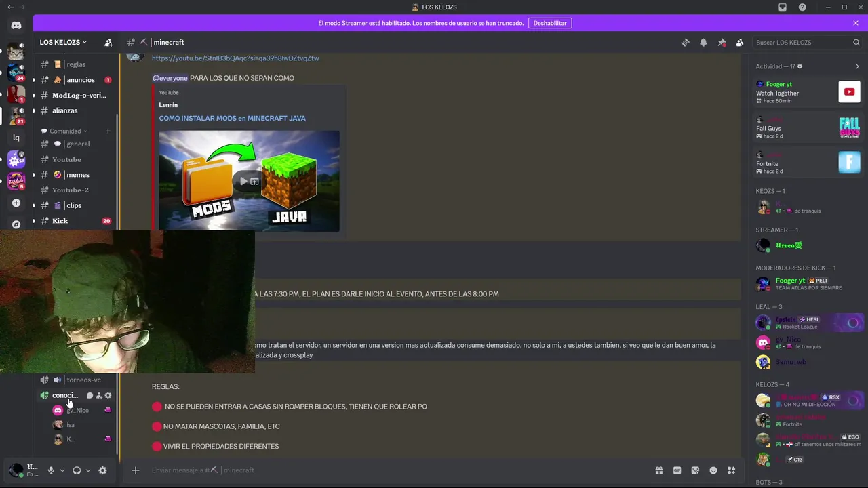Open the server icon labeled lq

(16, 138)
